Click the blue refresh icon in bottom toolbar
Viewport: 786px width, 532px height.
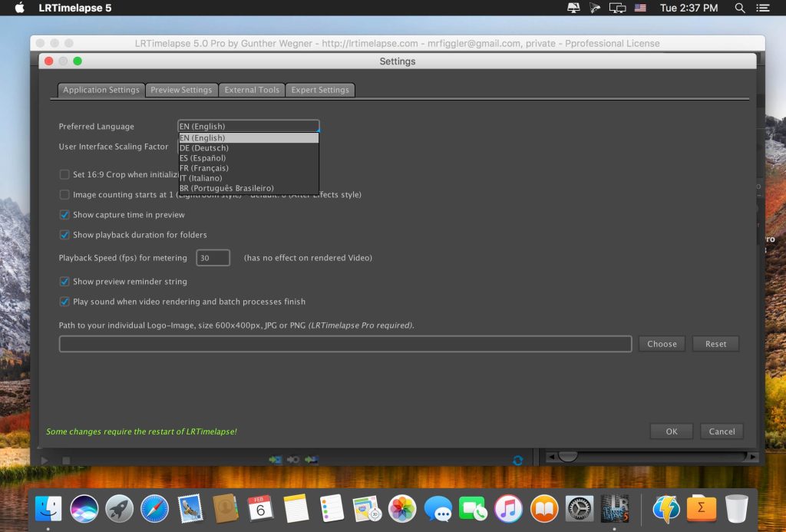click(517, 460)
